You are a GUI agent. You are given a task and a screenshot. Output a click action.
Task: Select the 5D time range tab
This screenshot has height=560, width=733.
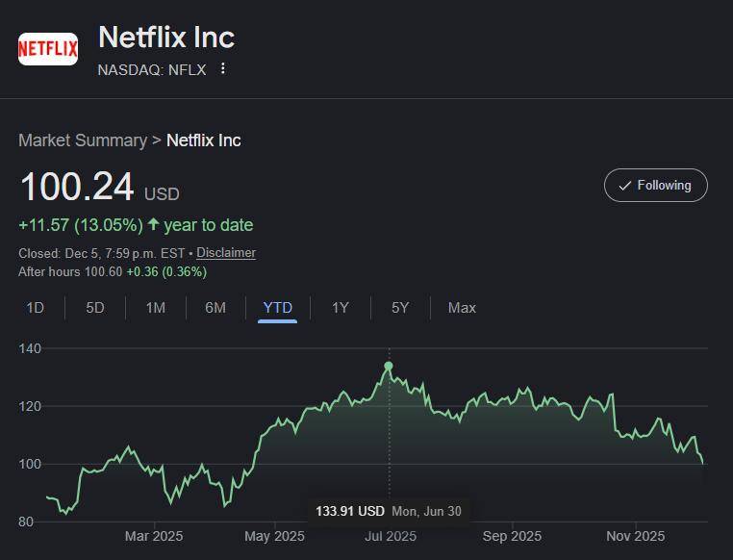click(95, 308)
